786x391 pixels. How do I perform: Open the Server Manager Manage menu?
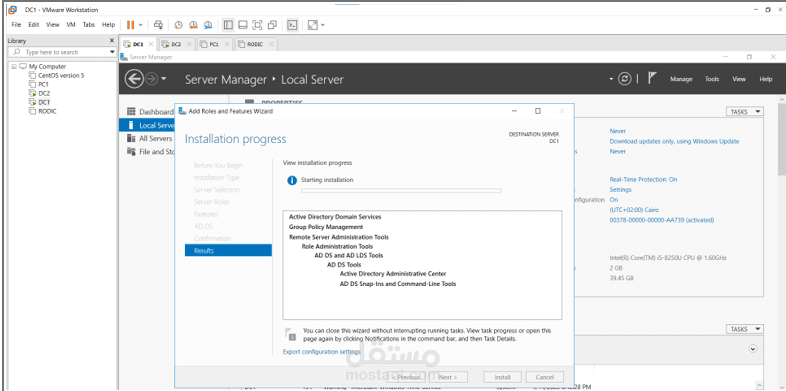tap(681, 79)
